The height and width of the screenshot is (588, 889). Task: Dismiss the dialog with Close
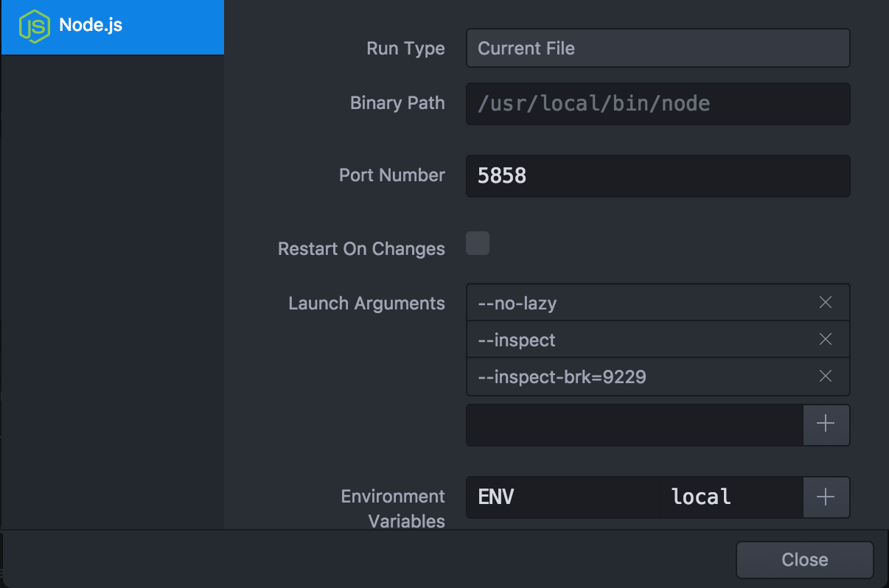pos(804,559)
